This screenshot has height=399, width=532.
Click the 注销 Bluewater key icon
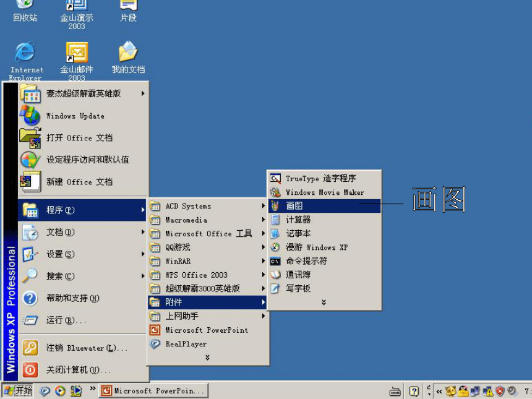pyautogui.click(x=30, y=348)
